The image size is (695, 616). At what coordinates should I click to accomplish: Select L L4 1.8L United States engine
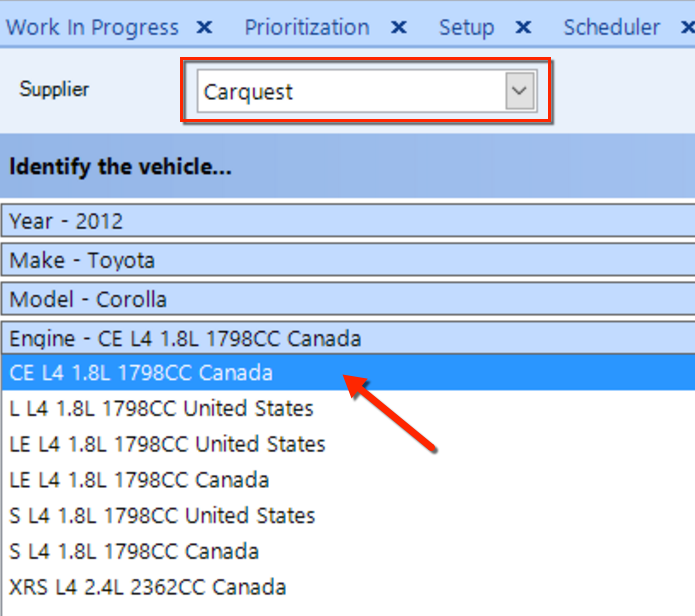click(348, 408)
